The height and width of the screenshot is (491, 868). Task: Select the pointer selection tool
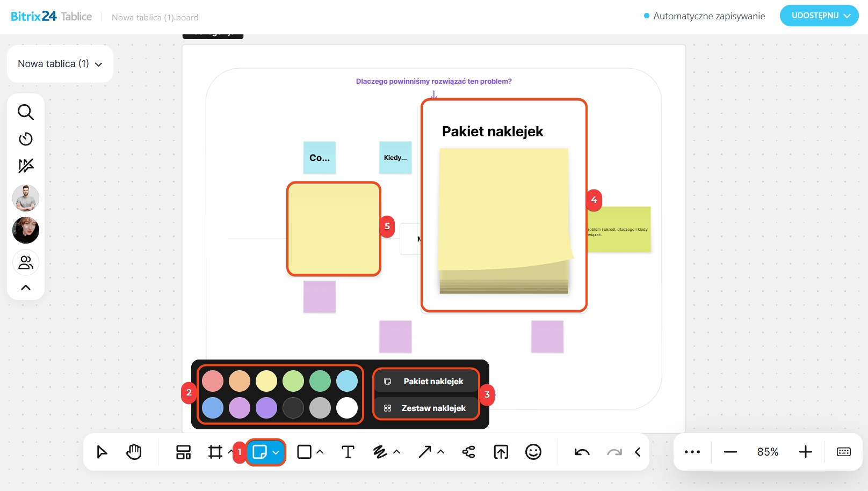coord(102,452)
